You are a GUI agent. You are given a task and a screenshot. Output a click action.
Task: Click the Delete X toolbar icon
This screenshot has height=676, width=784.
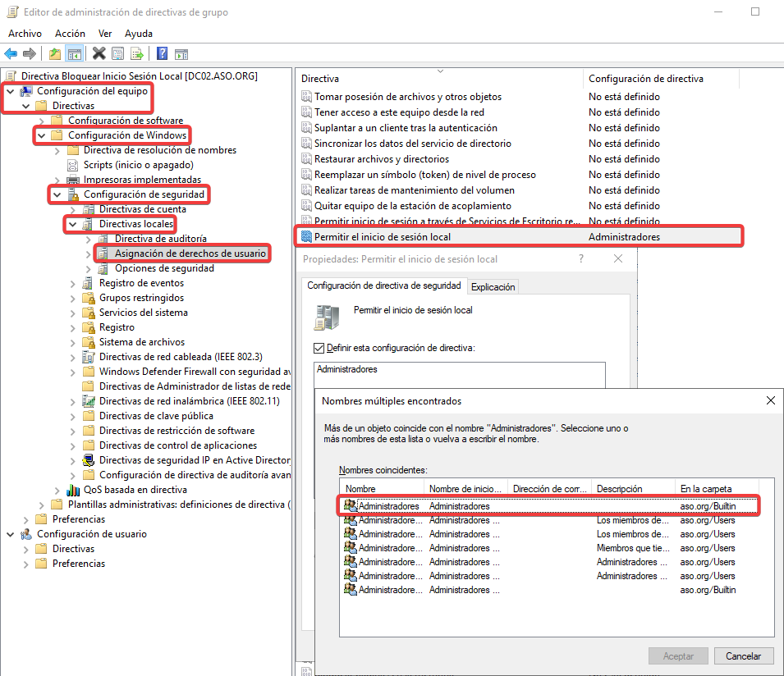[99, 54]
